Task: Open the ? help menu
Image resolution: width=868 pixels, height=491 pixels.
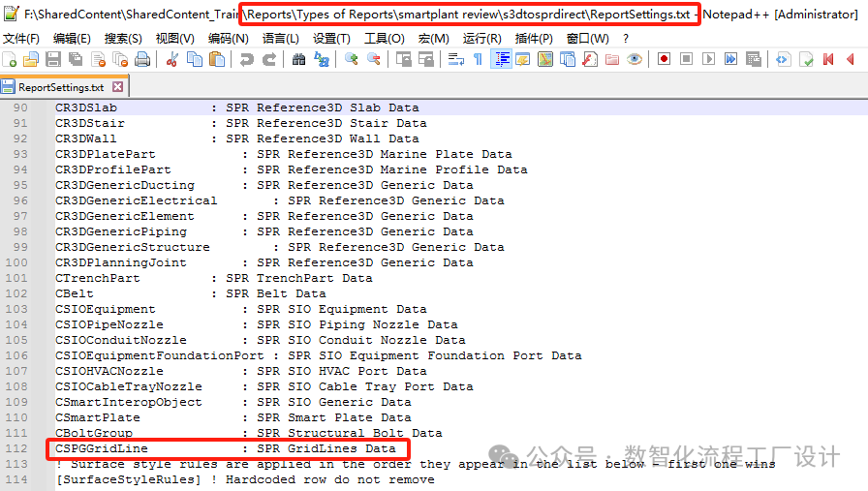Action: point(626,38)
